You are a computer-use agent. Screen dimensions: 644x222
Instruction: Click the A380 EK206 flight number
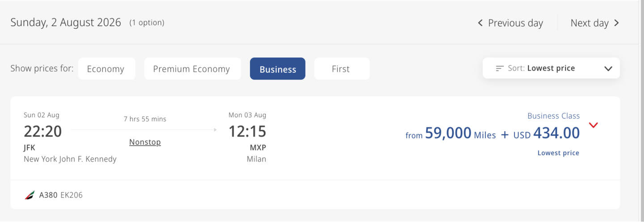[61, 195]
